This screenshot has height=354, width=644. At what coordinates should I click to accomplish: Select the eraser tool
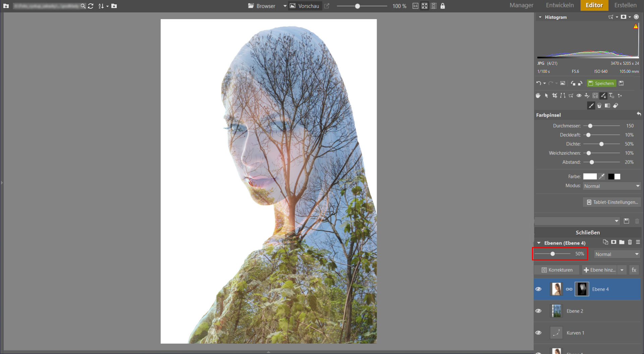615,106
